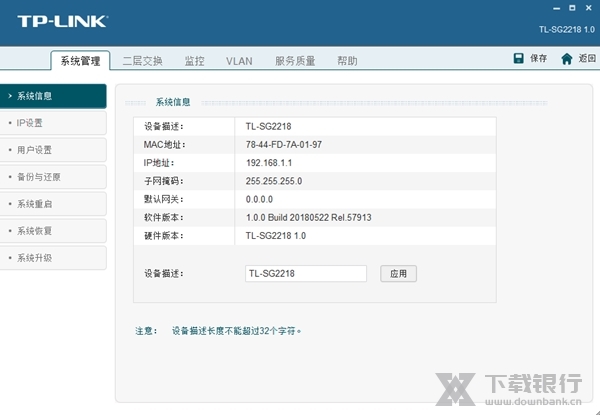The height and width of the screenshot is (415, 600).
Task: Click the IP address value 192.168.1.1
Action: (x=269, y=163)
